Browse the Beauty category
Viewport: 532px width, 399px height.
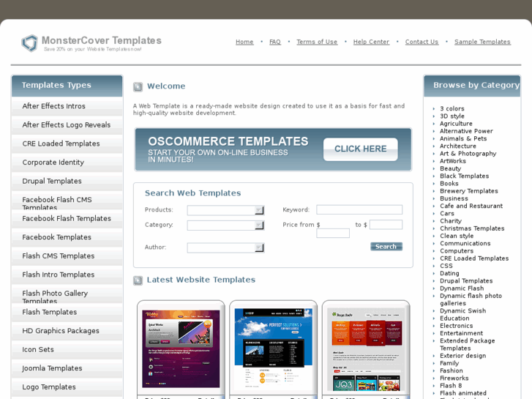[x=450, y=168]
